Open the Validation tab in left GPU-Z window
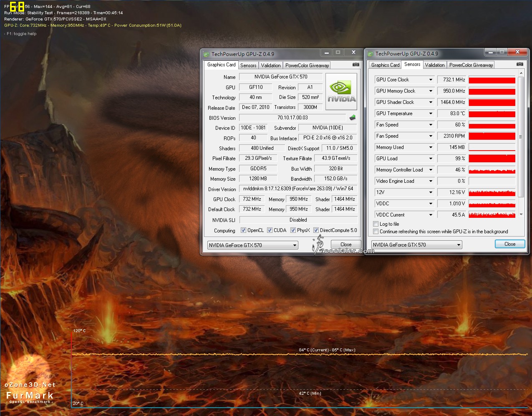Viewport: 532px width, 416px height. click(271, 66)
